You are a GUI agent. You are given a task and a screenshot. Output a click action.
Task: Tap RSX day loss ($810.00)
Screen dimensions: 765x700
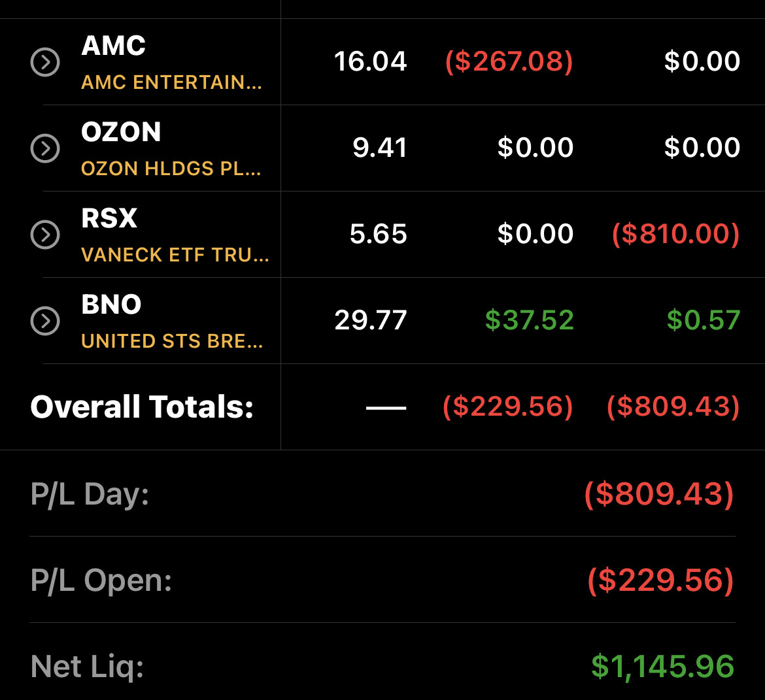point(675,233)
